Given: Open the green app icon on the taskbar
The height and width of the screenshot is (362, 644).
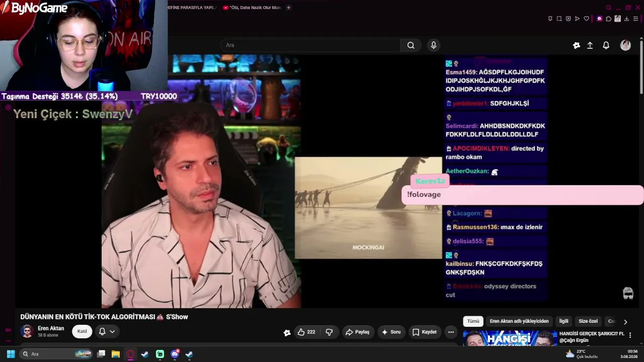Looking at the screenshot, I should pyautogui.click(x=160, y=354).
